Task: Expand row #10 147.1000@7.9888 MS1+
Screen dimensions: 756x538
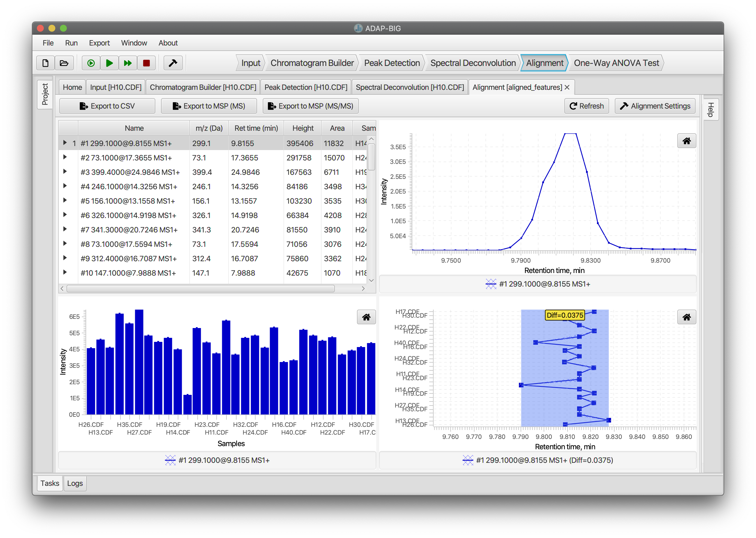Action: click(65, 272)
